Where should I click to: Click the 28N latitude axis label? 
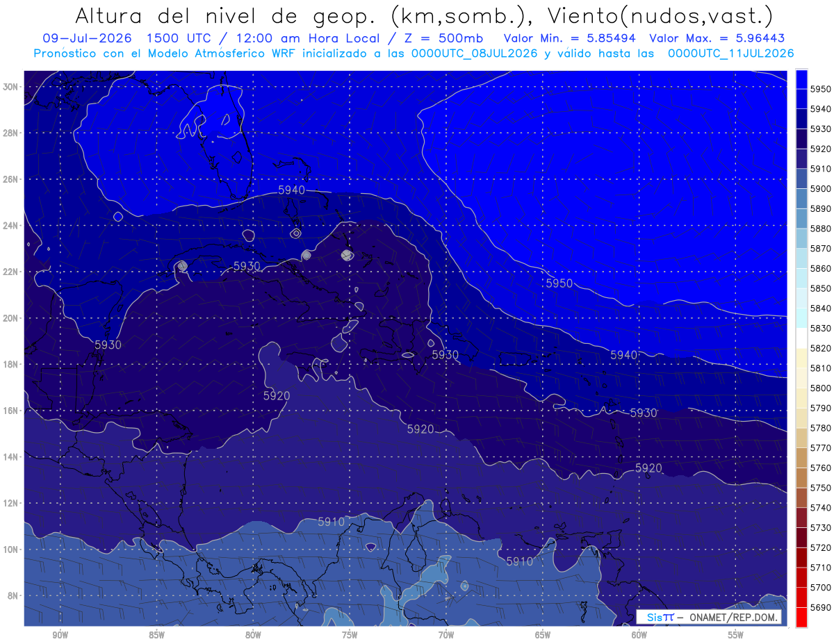click(x=10, y=133)
